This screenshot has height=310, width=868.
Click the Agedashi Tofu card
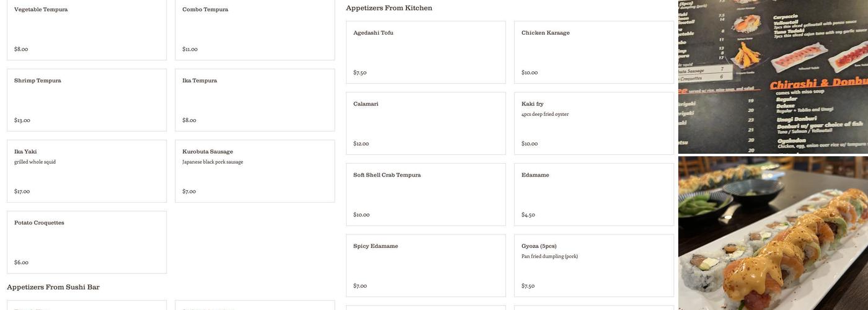(426, 52)
